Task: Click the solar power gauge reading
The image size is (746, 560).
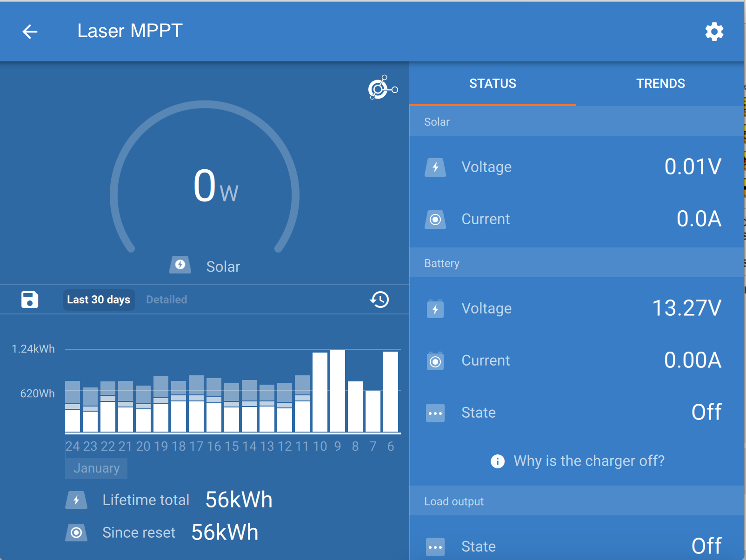Action: point(216,186)
